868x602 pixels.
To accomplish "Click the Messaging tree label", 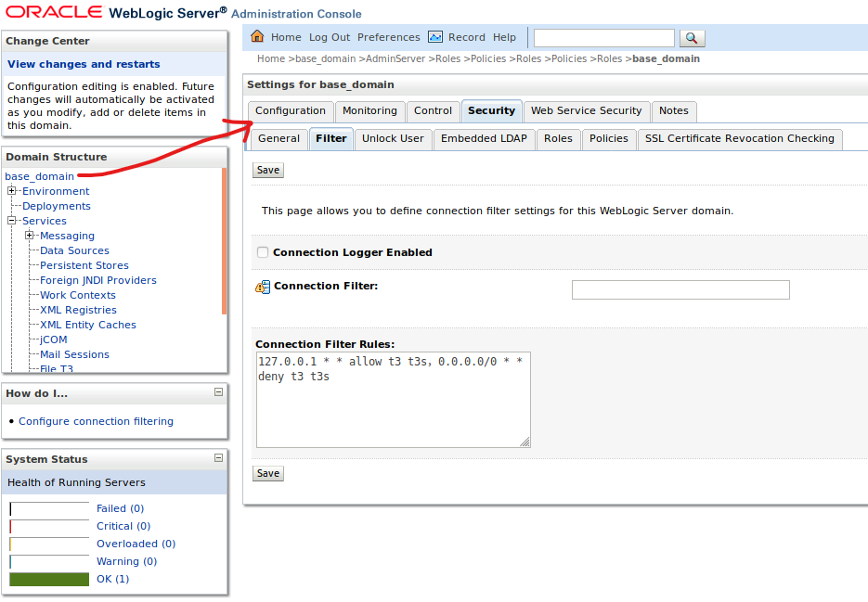I will [x=67, y=236].
